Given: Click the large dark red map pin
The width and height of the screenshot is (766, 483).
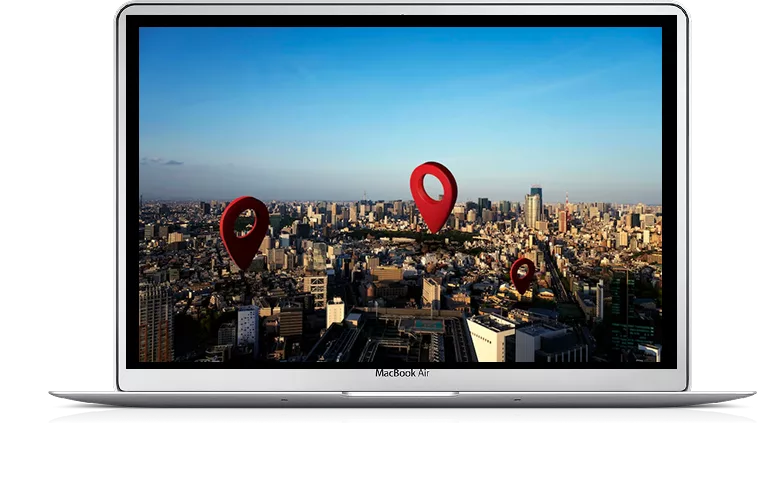Looking at the screenshot, I should point(244,233).
